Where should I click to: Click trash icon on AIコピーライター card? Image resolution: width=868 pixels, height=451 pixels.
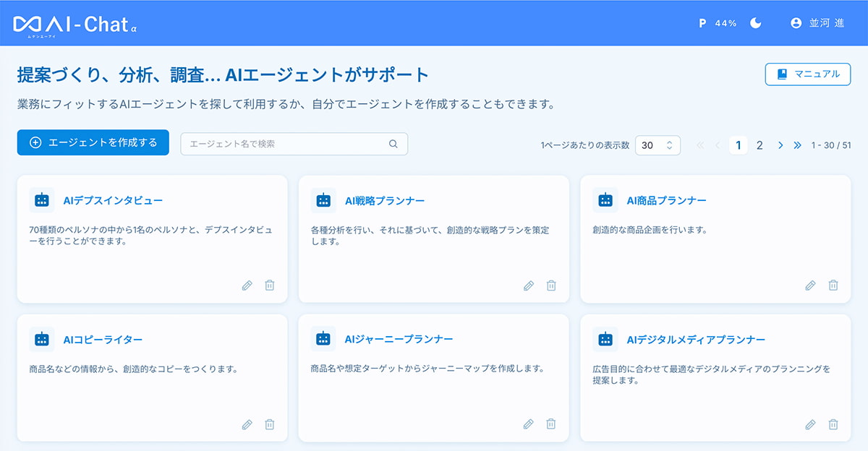pos(270,424)
